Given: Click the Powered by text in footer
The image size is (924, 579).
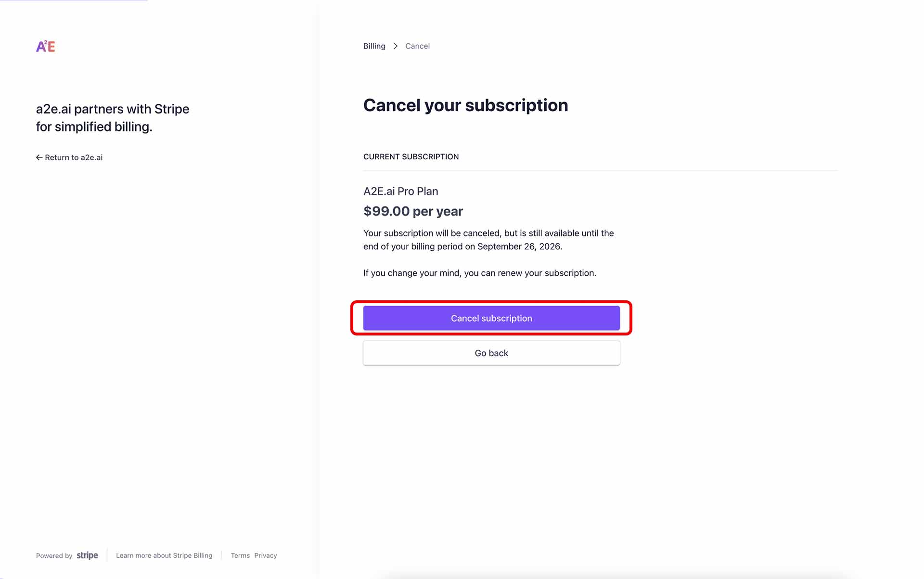Looking at the screenshot, I should (54, 556).
